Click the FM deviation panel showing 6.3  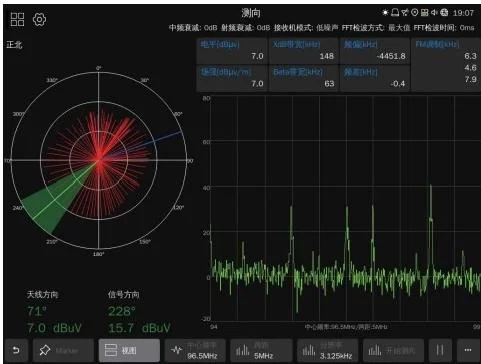[446, 64]
